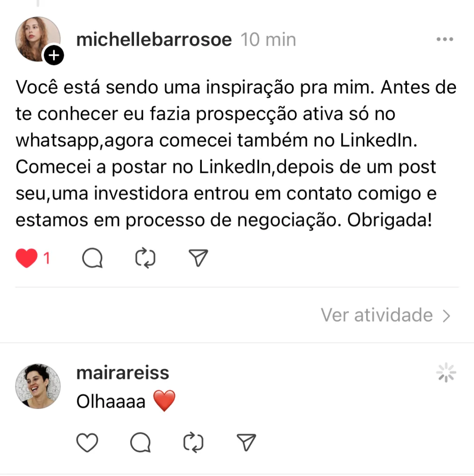Image resolution: width=474 pixels, height=476 pixels.
Task: Open mairareiss's profile picture
Action: tap(38, 386)
